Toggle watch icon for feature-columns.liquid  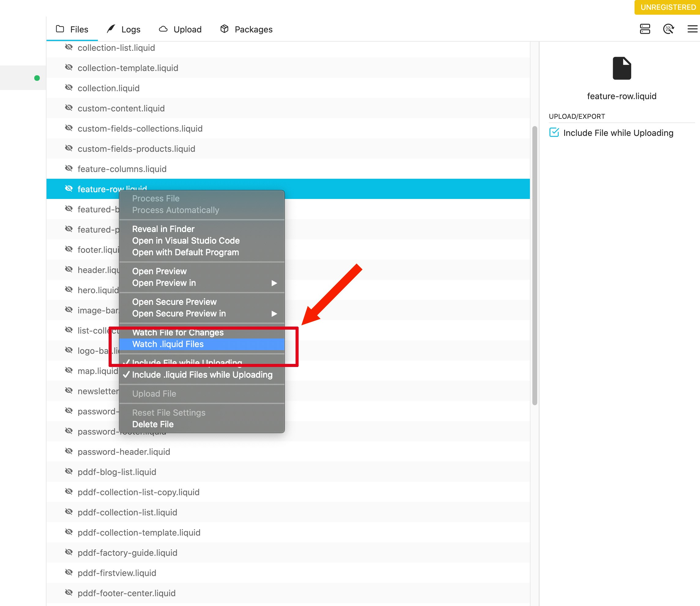click(69, 168)
